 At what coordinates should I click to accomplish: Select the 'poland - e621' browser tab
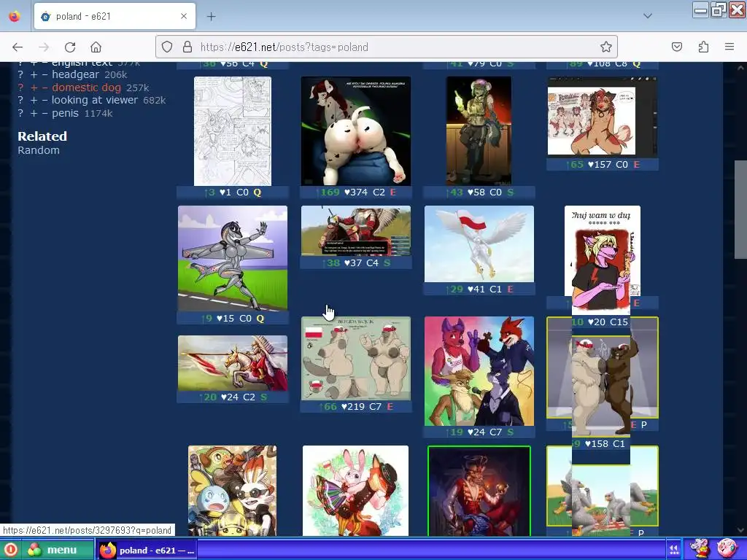coord(115,16)
